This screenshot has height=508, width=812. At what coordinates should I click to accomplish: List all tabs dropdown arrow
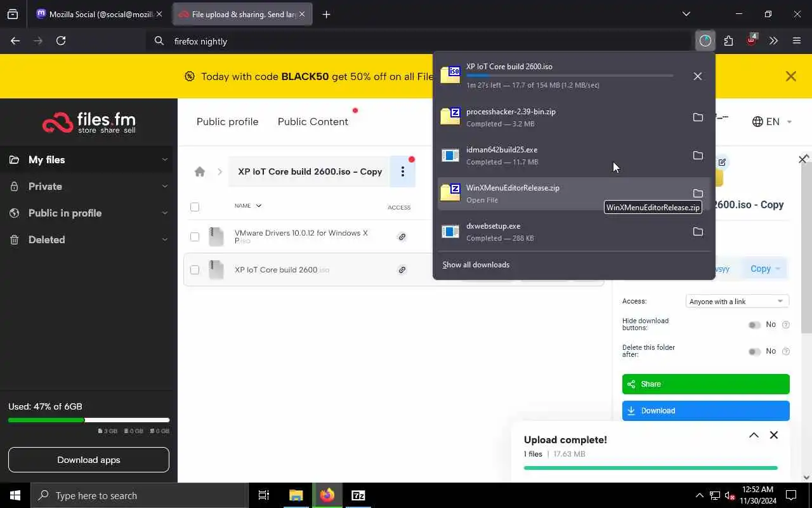(x=686, y=14)
